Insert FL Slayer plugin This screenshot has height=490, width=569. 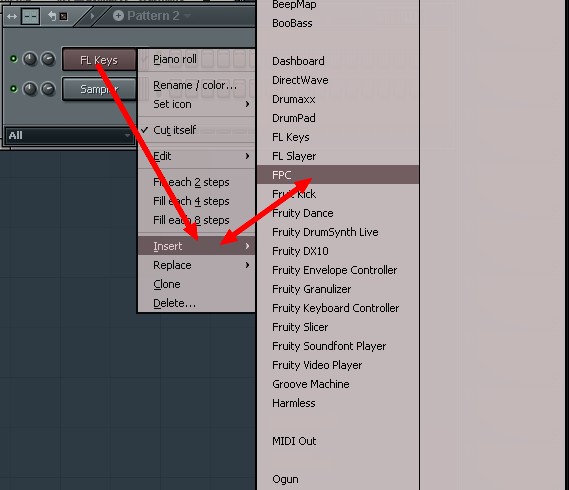[x=338, y=156]
